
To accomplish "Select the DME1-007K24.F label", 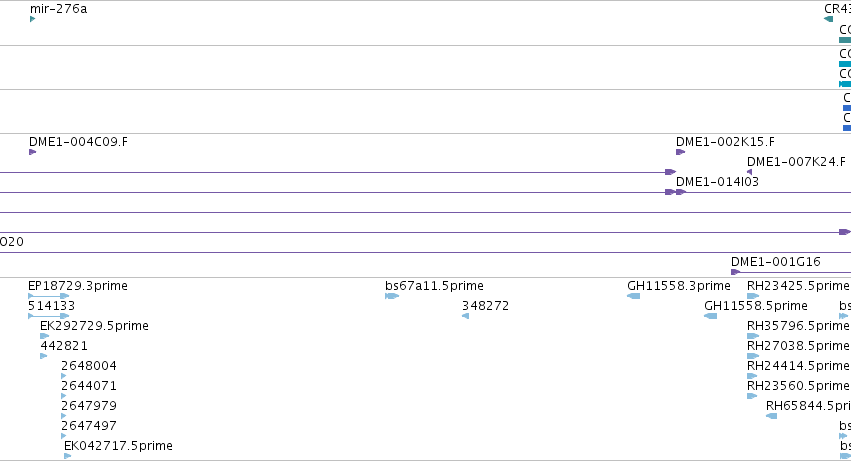I will (796, 162).
